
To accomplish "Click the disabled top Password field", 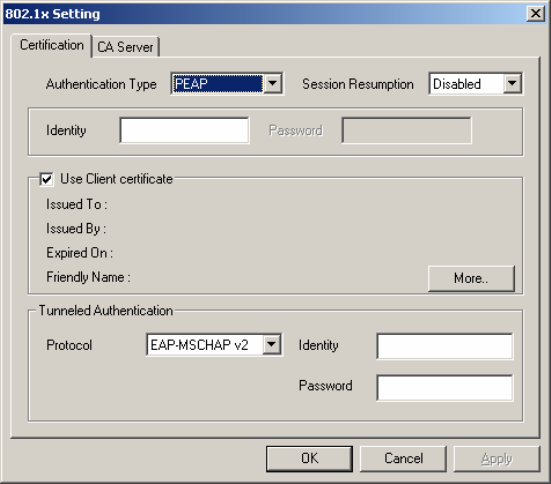I will pyautogui.click(x=407, y=130).
